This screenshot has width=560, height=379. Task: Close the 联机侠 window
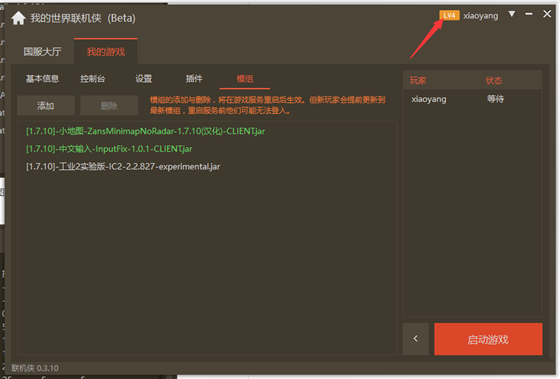pos(547,14)
